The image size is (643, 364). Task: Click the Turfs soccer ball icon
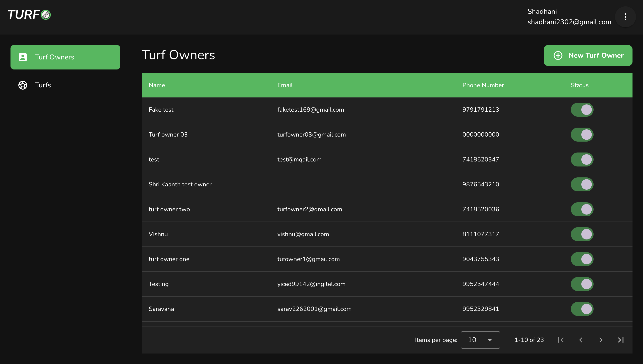[23, 85]
